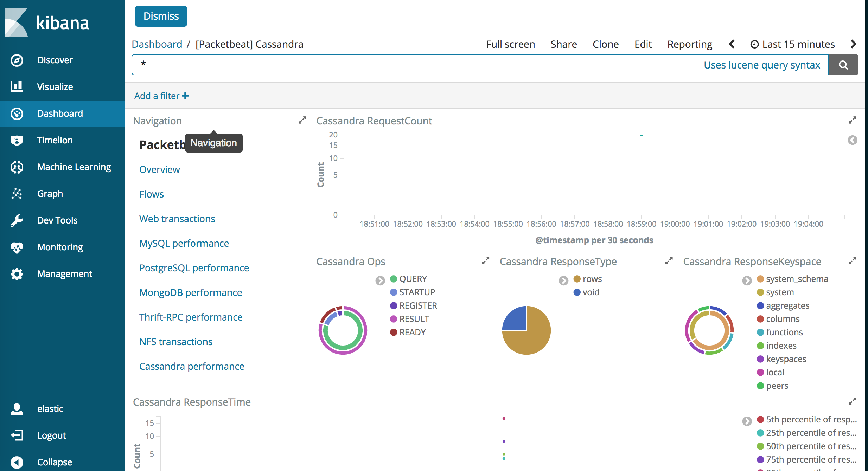Expand Cassandra ResponseKeyspace panel
The width and height of the screenshot is (868, 471).
click(852, 261)
